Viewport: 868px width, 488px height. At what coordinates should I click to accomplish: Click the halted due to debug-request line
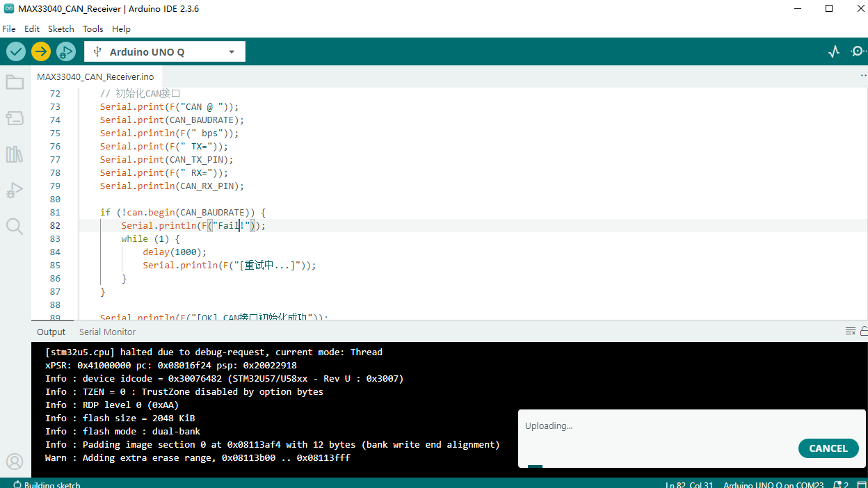tap(214, 352)
